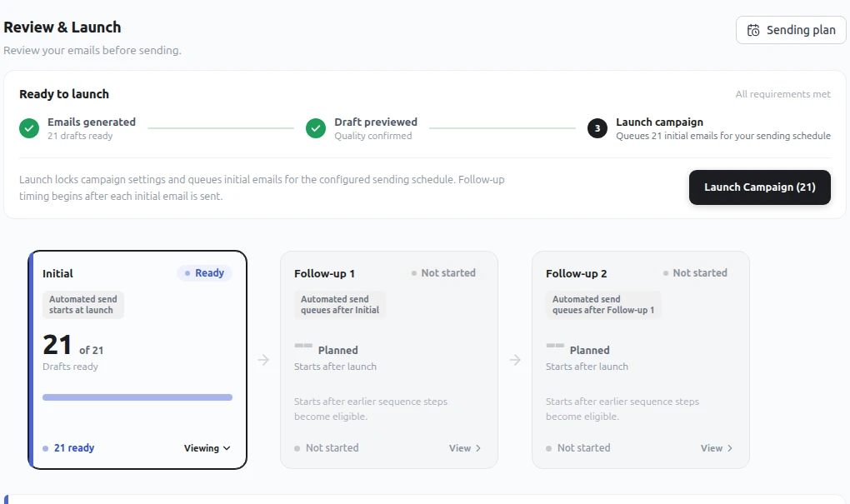Click the step 3 circle for Launch campaign

597,128
